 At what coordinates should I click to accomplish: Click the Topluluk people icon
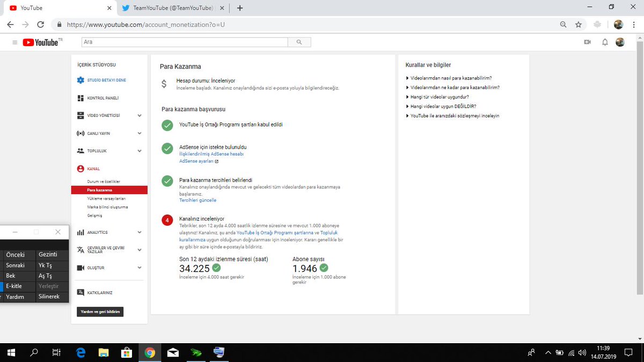(x=80, y=151)
